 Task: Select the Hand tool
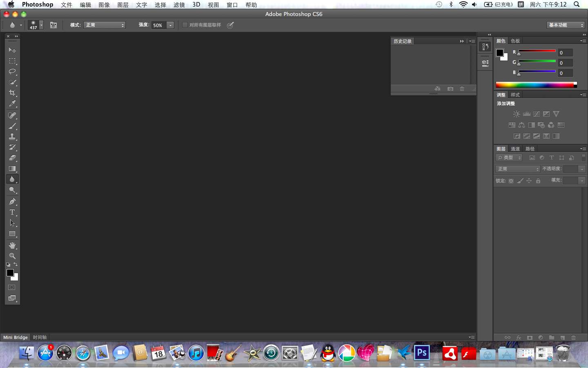click(x=12, y=245)
